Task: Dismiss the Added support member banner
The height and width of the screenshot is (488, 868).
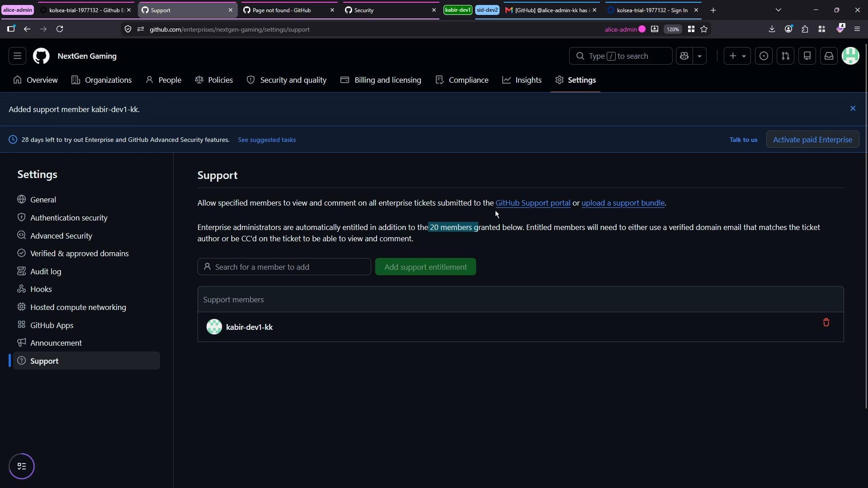Action: click(853, 108)
